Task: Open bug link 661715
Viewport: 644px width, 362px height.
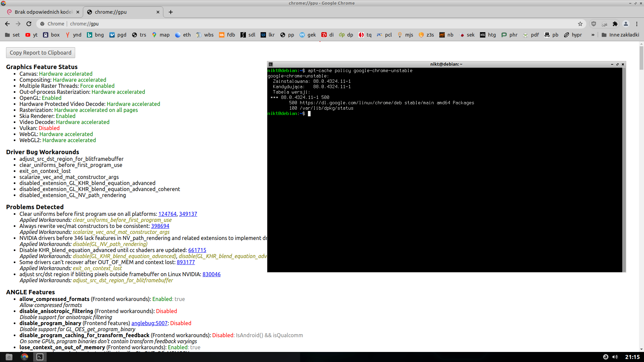Action: (197, 250)
